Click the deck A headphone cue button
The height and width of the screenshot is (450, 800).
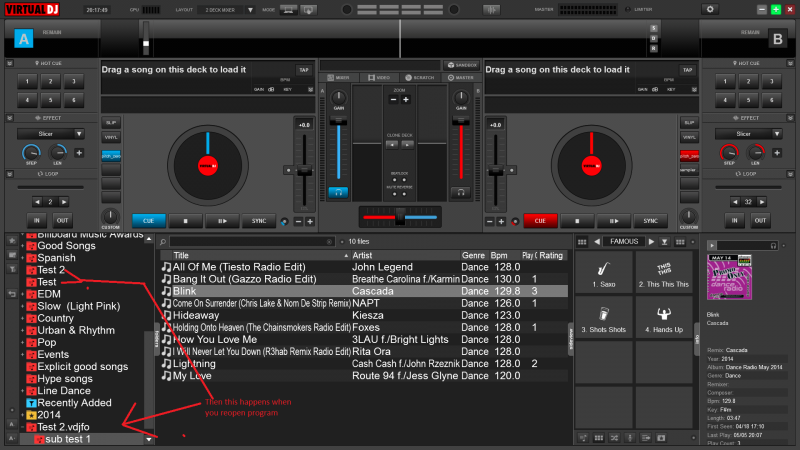click(x=338, y=192)
